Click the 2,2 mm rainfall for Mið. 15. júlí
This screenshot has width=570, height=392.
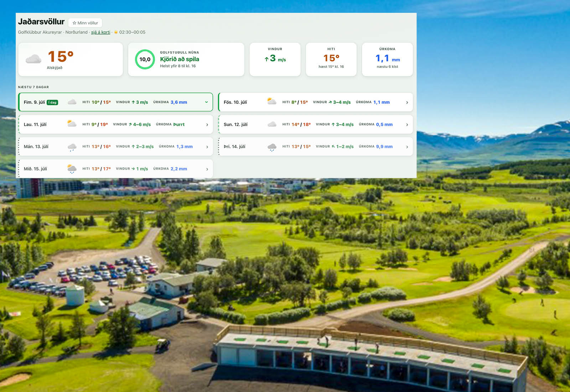point(179,169)
